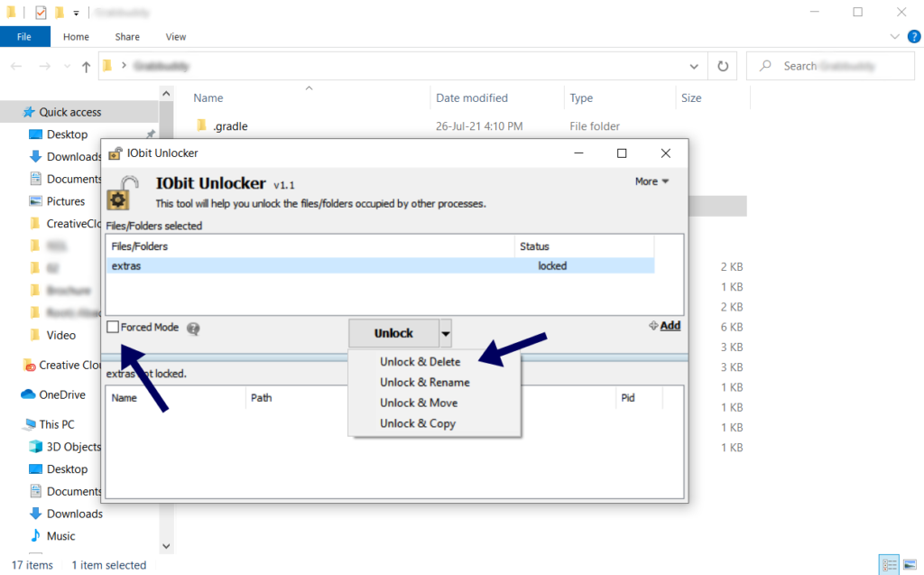Open the Unlock action dropdown arrow

point(445,333)
